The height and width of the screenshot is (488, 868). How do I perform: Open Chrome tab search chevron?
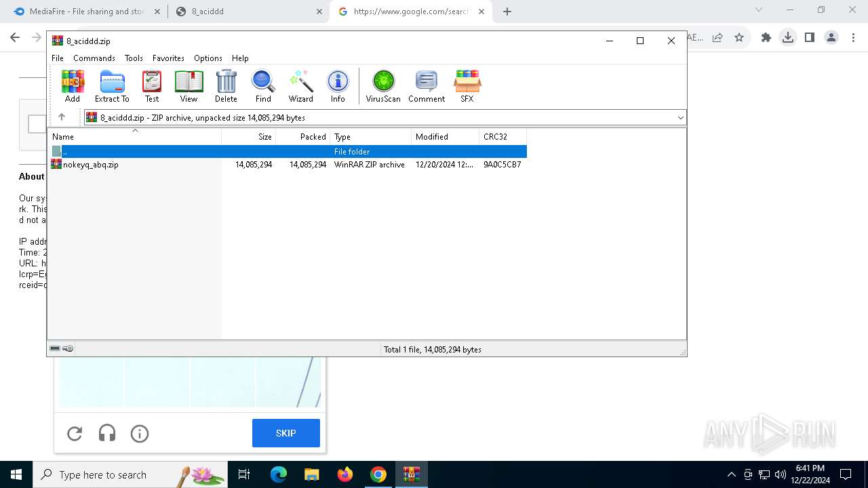[x=759, y=9]
